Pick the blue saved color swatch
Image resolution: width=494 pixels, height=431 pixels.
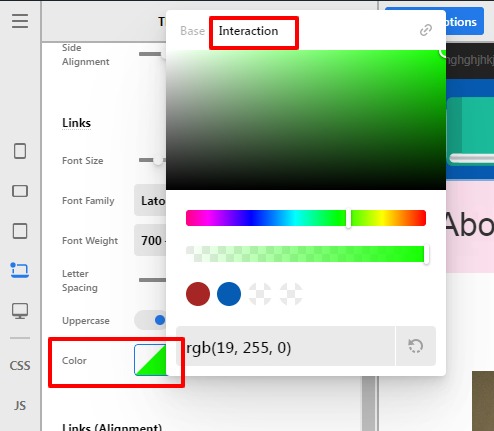(x=229, y=294)
